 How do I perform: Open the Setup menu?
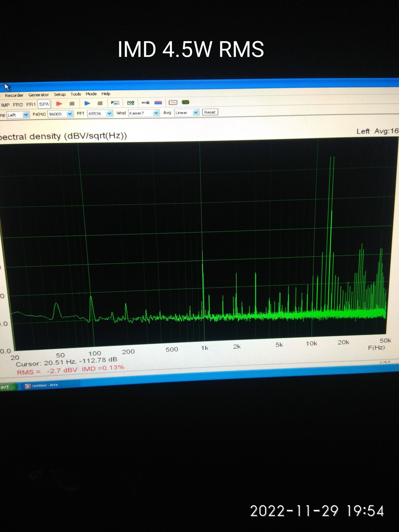(59, 94)
